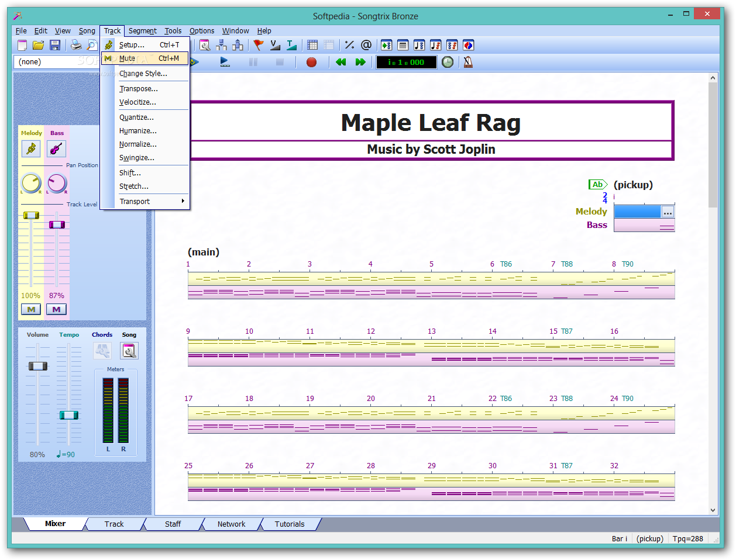The width and height of the screenshot is (736, 560).
Task: Click the Mixer tab
Action: [x=56, y=523]
